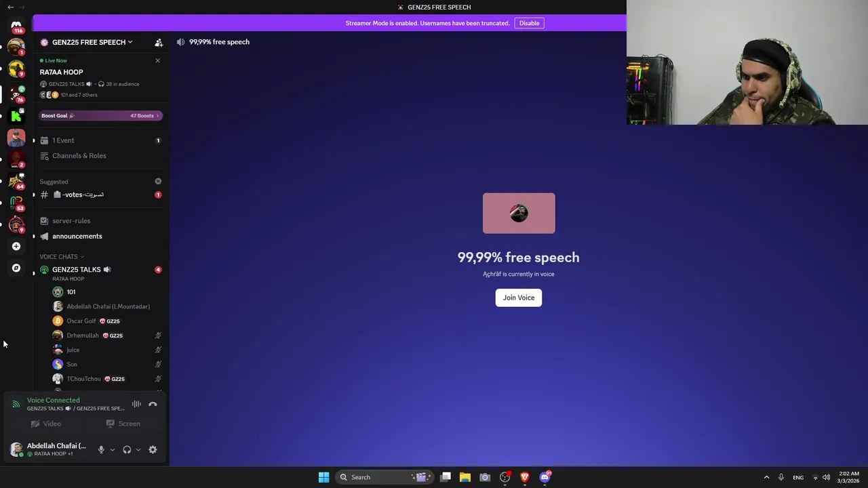Expand the GENZ25 FREE SPEECH server menu

click(x=92, y=42)
